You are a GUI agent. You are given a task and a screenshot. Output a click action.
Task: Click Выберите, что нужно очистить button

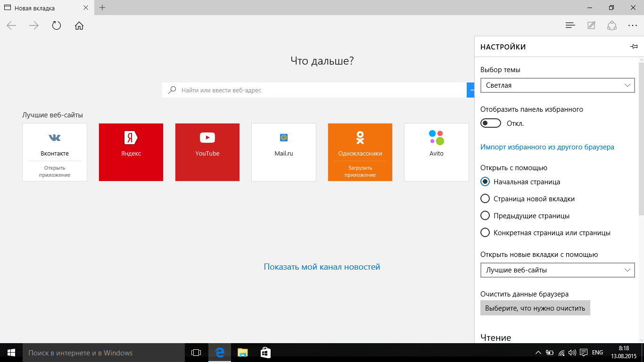click(535, 308)
